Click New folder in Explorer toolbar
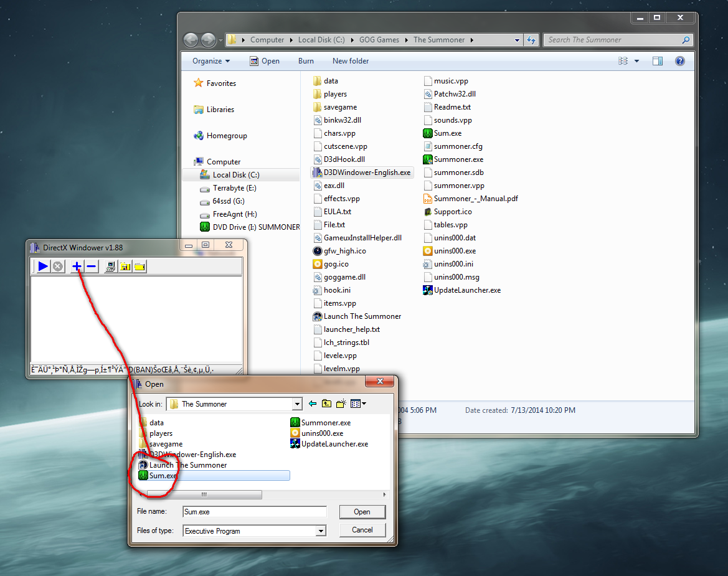The image size is (728, 576). [x=351, y=61]
